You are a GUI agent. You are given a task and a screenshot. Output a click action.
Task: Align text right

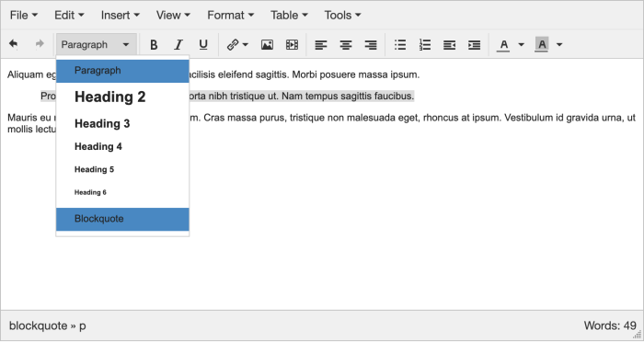point(371,44)
